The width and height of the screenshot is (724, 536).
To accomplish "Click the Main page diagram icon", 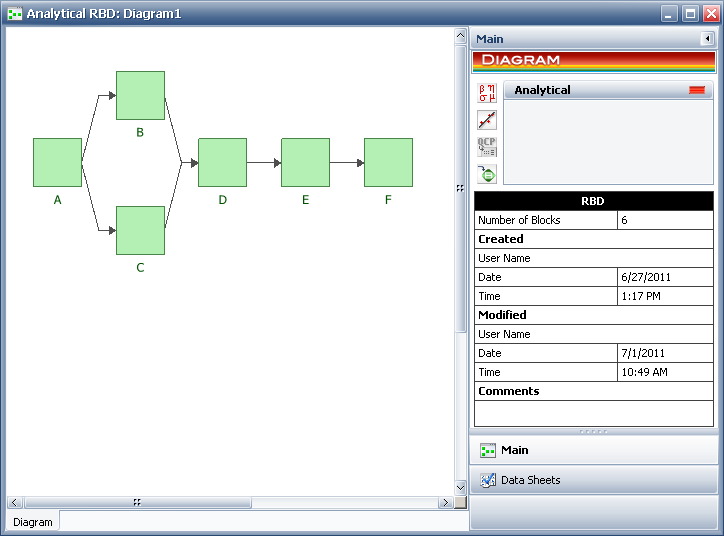I will tap(488, 451).
